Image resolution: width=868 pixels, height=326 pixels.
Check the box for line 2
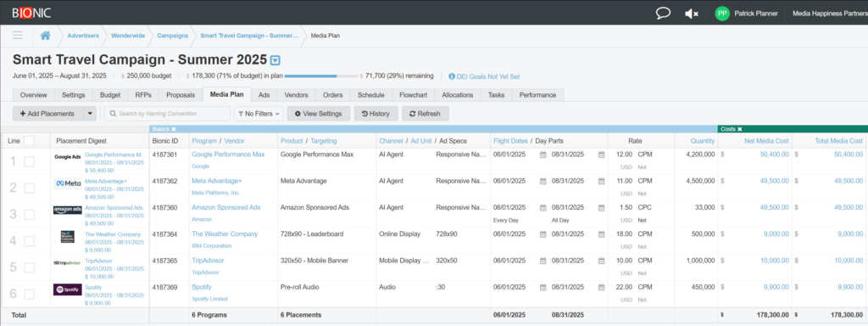(30, 188)
